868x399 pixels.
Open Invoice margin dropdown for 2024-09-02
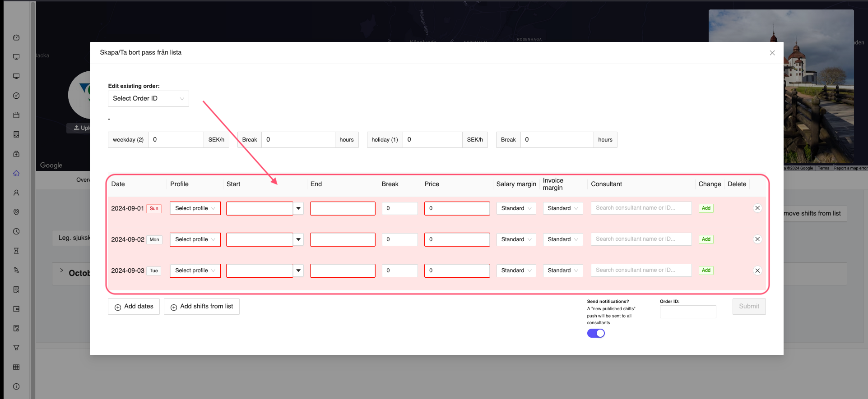click(562, 239)
